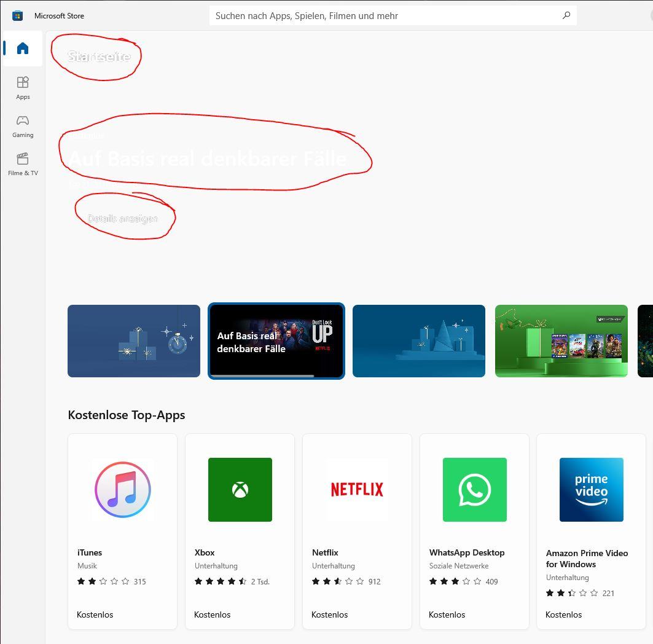Open the Startseite home icon in sidebar
This screenshot has height=644, width=653.
[23, 49]
